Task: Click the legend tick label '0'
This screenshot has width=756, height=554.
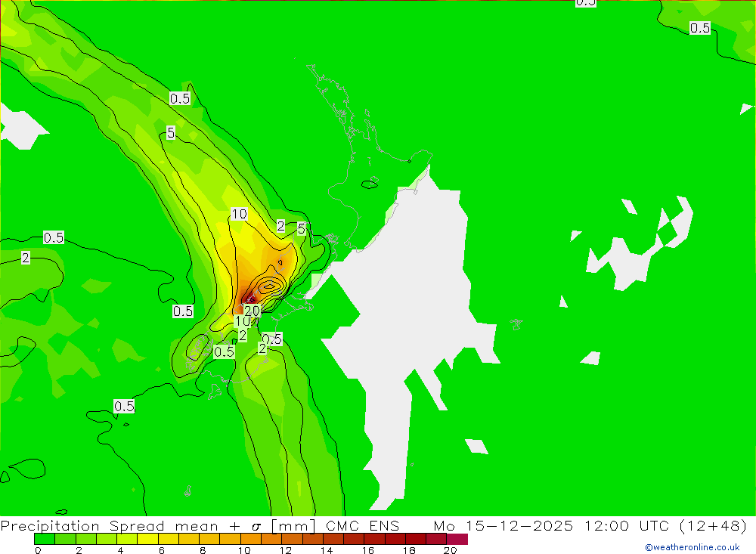Action: tap(38, 550)
